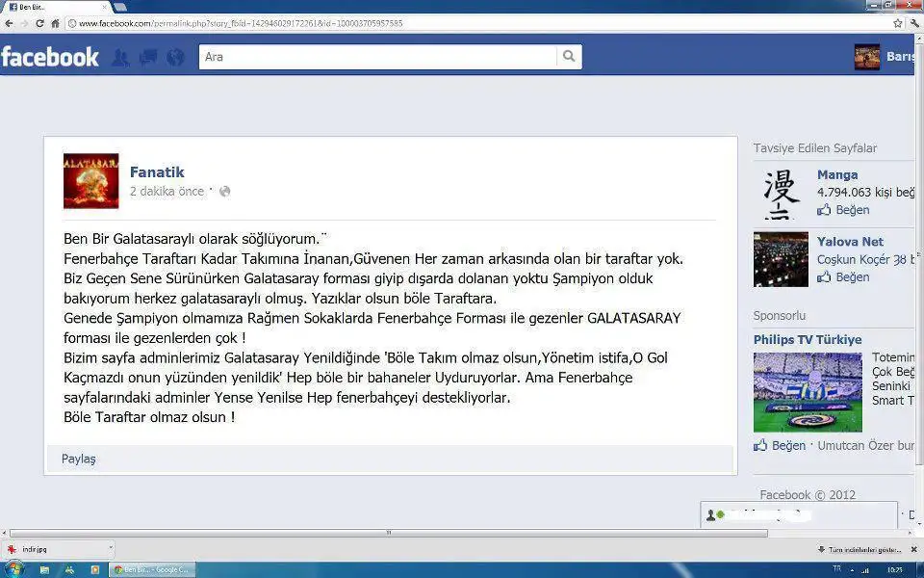This screenshot has width=924, height=578.
Task: Switch to the Google Chrome taskbar window
Action: (152, 569)
